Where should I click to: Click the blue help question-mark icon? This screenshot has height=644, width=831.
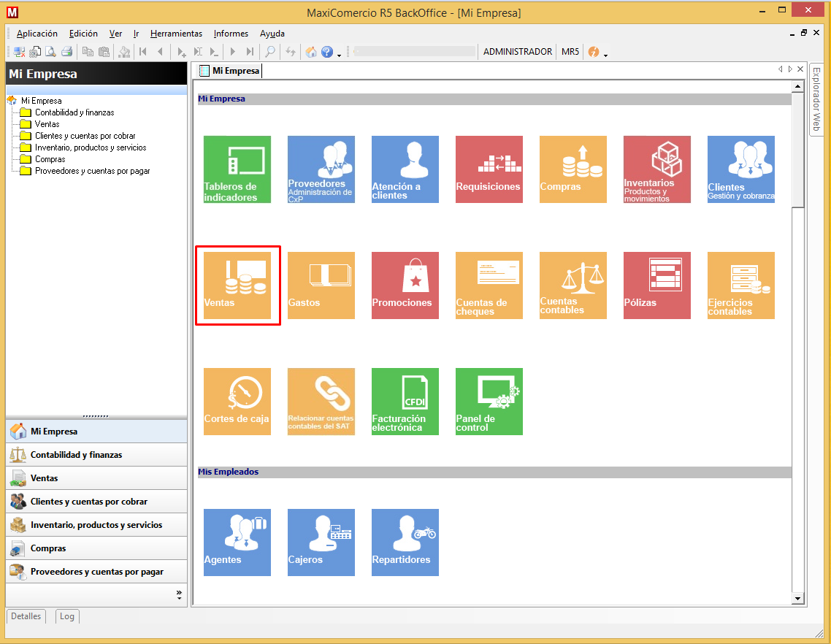327,51
